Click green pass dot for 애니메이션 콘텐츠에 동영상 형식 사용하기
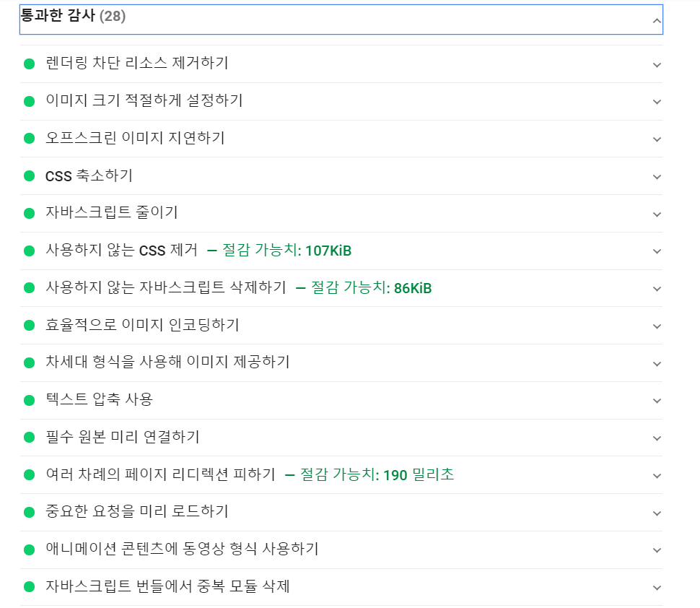700x608 pixels. 29,550
